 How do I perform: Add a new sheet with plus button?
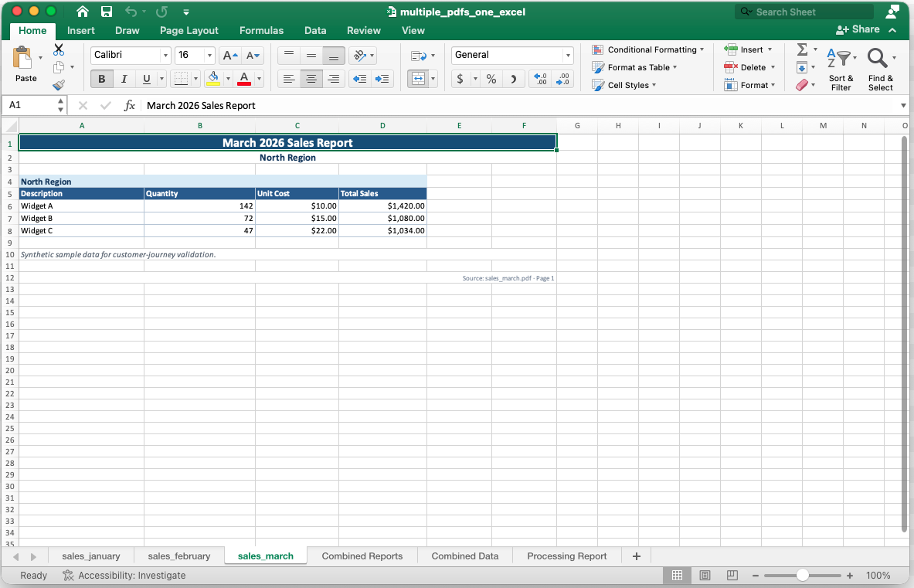pyautogui.click(x=637, y=556)
